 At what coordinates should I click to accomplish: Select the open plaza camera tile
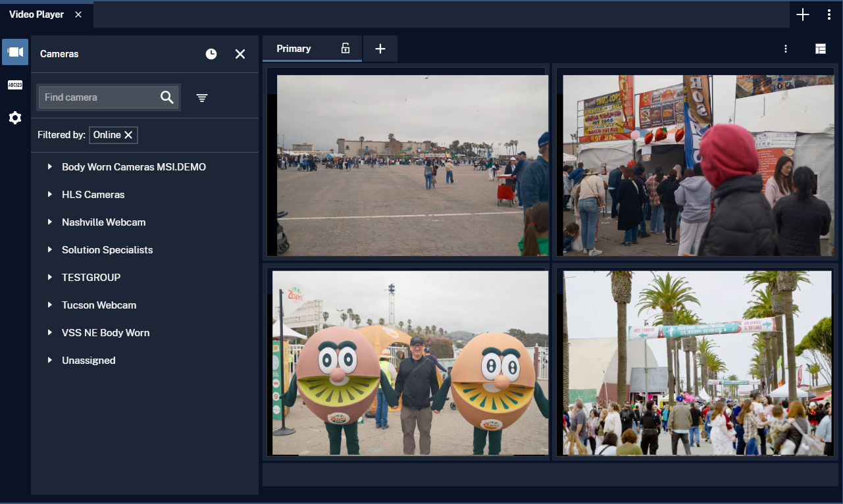click(413, 165)
